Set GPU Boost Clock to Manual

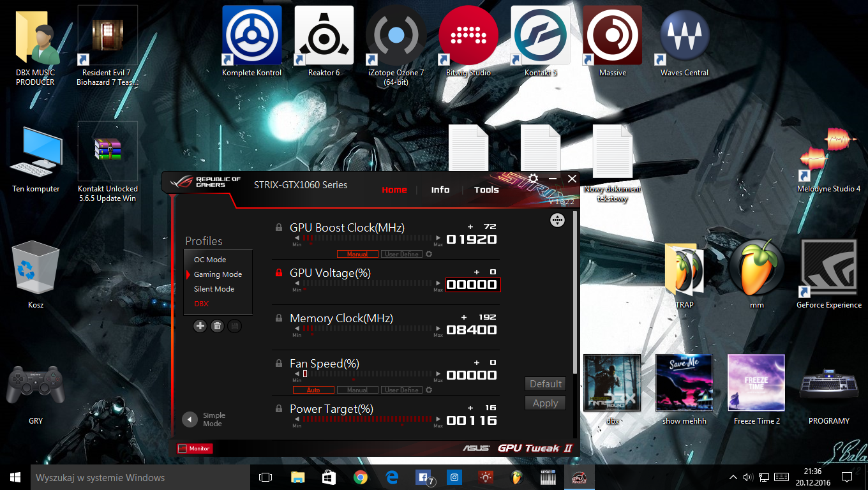(357, 254)
